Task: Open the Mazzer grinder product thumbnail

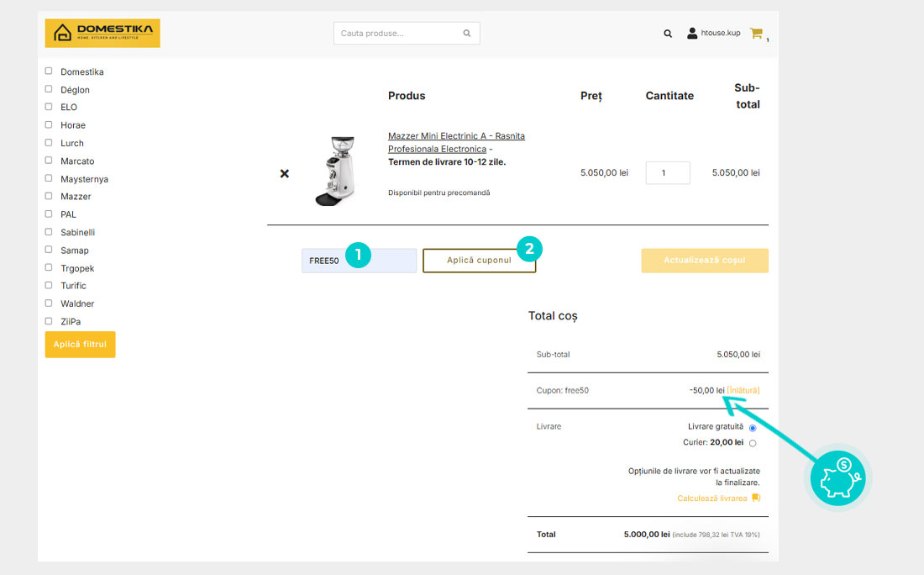Action: pyautogui.click(x=337, y=171)
